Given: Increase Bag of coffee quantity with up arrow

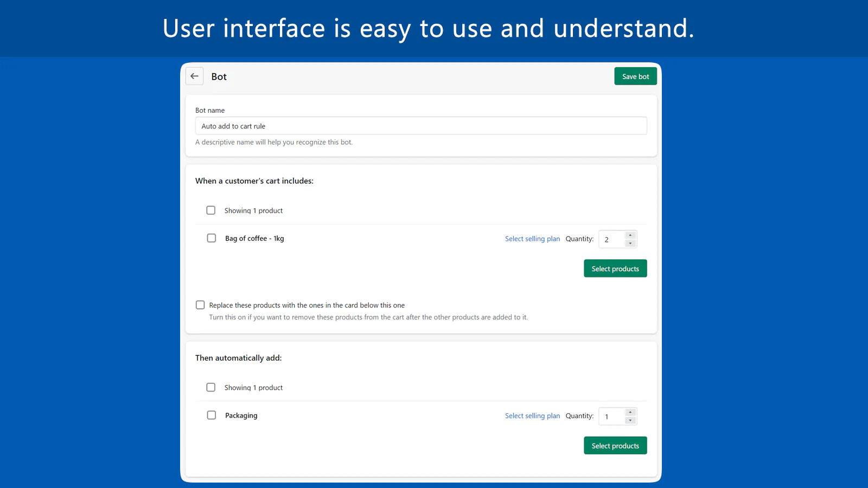Looking at the screenshot, I should pyautogui.click(x=630, y=235).
